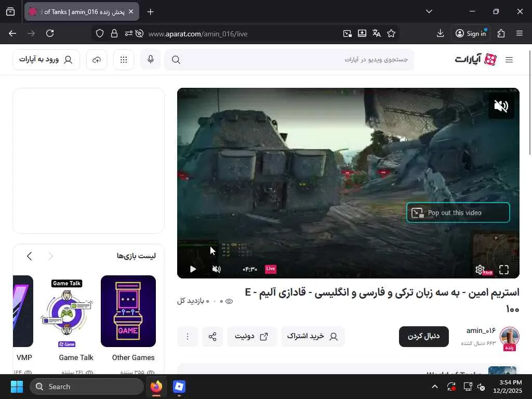Open the Firefox application menu

[x=520, y=33]
